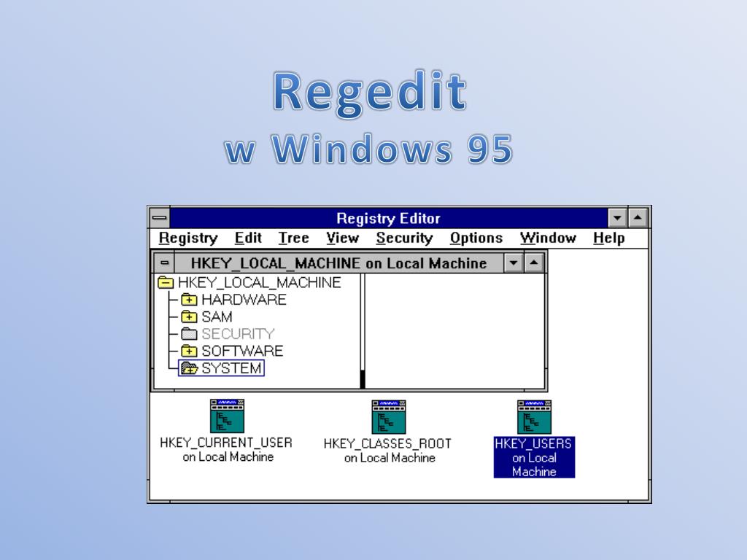Click the HKEY_CURRENT_USER on Local Machine label
This screenshot has height=560, width=747.
pyautogui.click(x=226, y=449)
